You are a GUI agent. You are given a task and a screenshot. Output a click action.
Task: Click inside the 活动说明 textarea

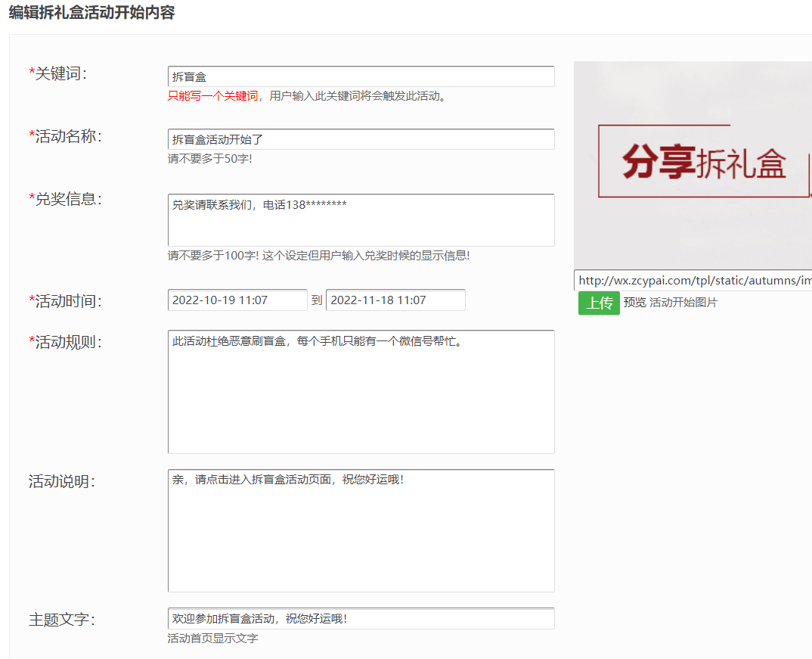coord(361,530)
